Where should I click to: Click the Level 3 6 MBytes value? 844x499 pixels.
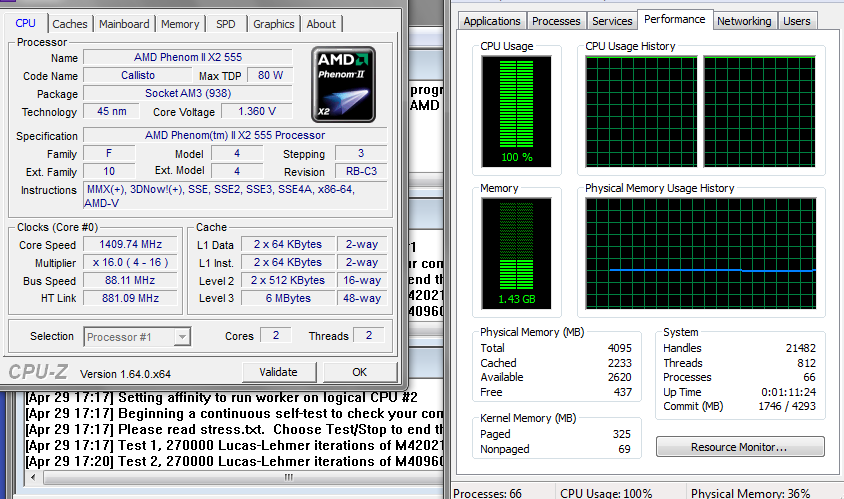[x=288, y=298]
